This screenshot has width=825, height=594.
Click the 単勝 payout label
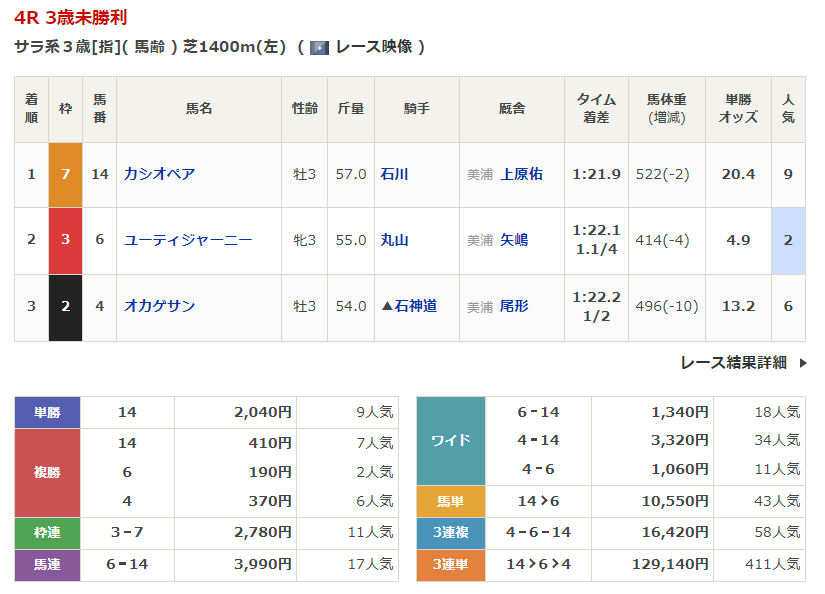(47, 412)
